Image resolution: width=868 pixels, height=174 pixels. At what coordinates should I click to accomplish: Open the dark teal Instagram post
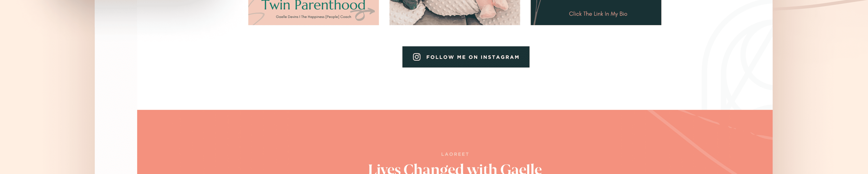point(596,12)
